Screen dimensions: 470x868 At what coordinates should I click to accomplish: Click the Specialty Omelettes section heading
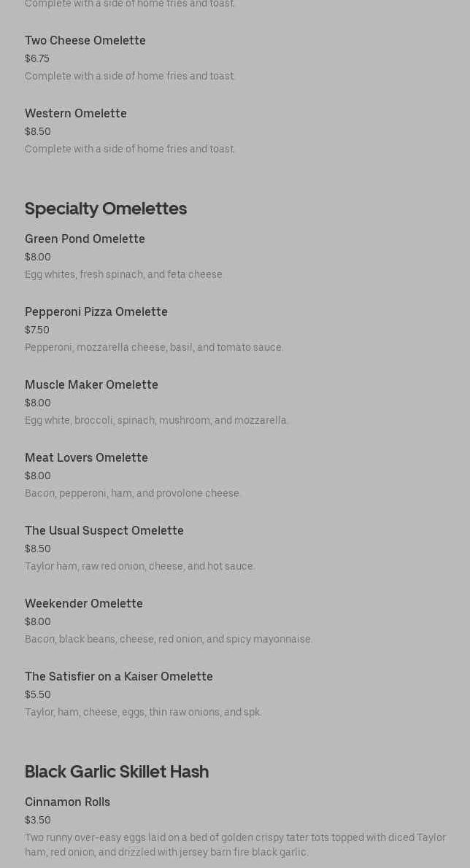coord(106,209)
